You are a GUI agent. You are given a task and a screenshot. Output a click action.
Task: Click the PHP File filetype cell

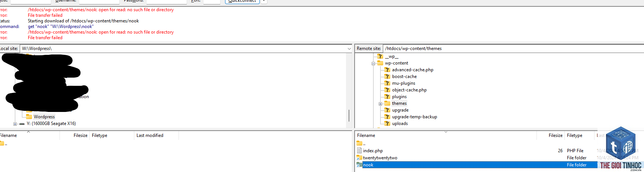[x=575, y=151]
